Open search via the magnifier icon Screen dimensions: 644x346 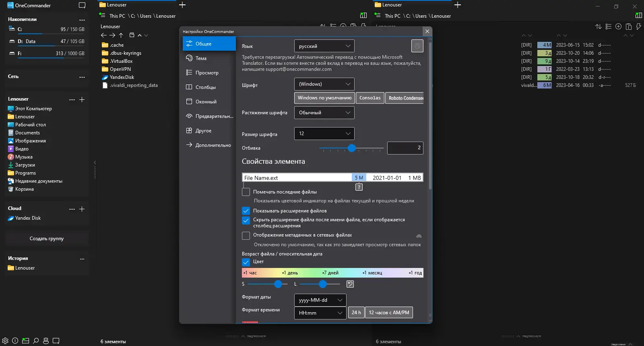pos(36,341)
